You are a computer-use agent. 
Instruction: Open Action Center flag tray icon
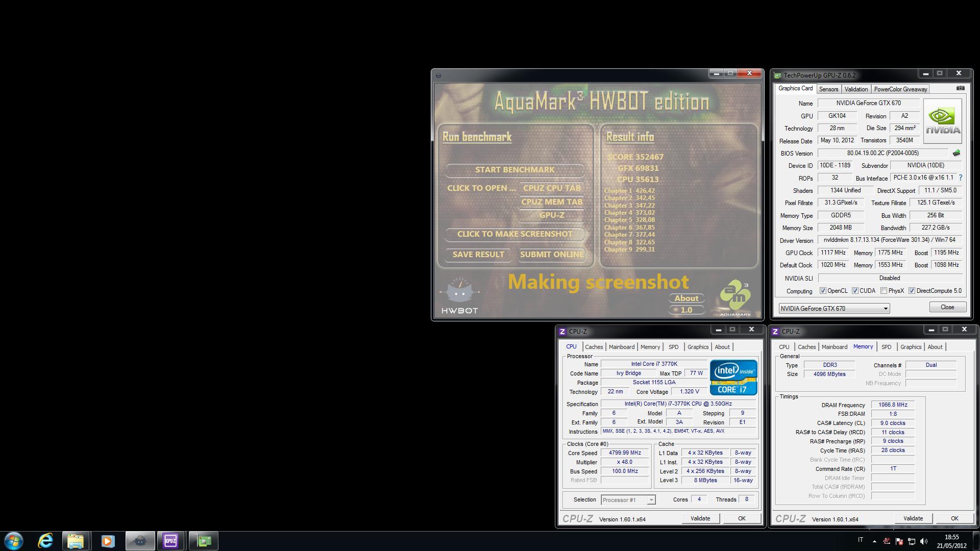point(899,541)
